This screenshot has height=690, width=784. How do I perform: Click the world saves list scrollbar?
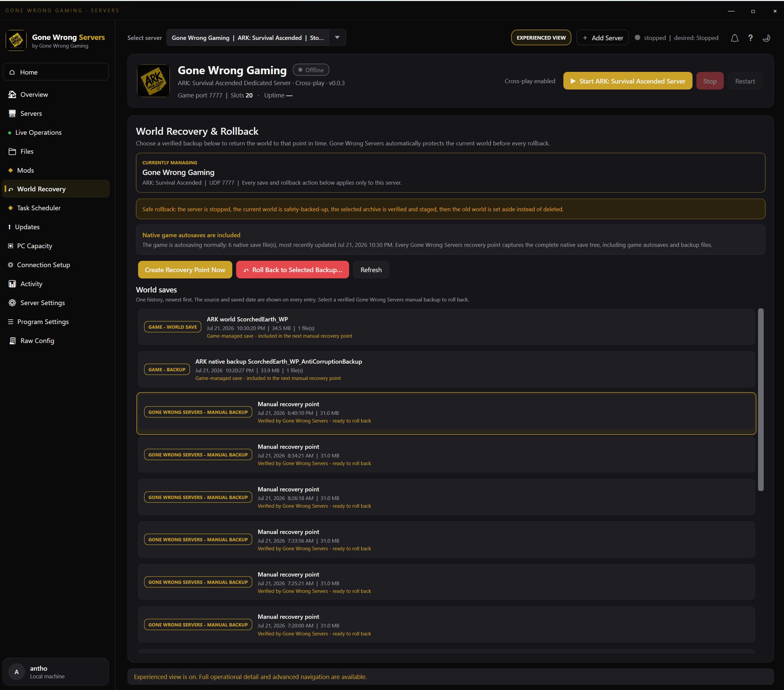[761, 400]
